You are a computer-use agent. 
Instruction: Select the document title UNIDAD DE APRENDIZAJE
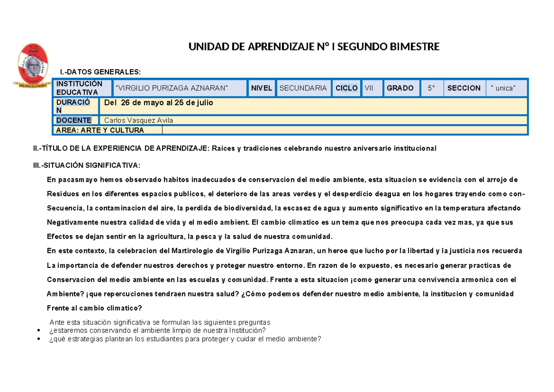[x=313, y=47]
